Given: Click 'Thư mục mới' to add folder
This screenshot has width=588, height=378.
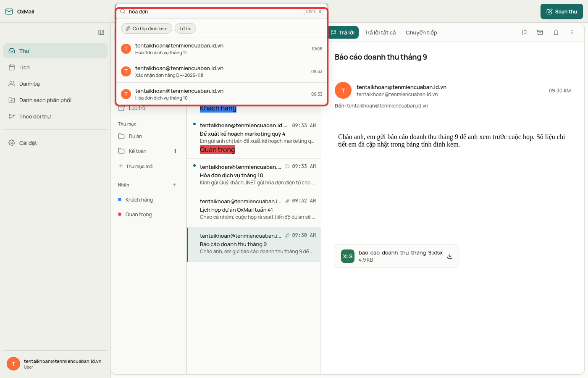Looking at the screenshot, I should pyautogui.click(x=136, y=166).
